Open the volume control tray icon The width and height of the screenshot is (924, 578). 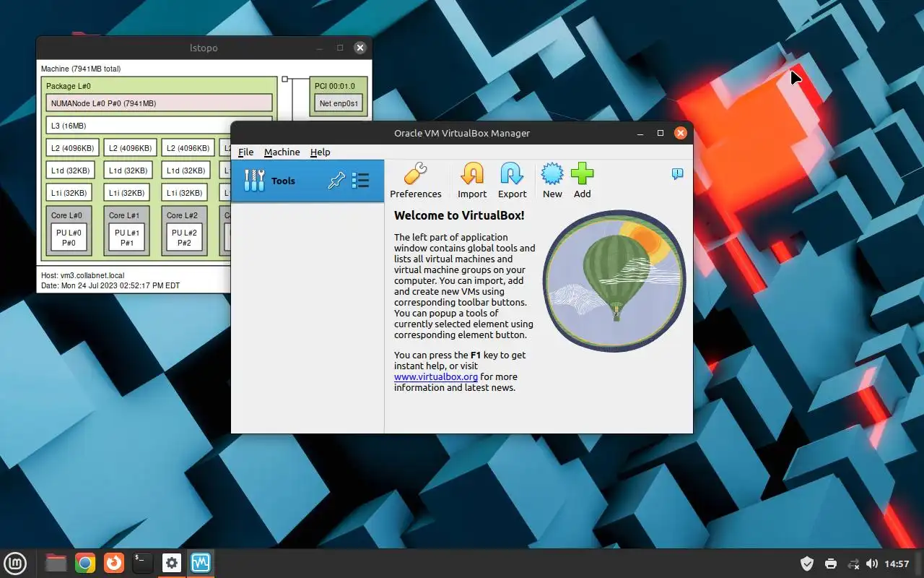click(872, 564)
